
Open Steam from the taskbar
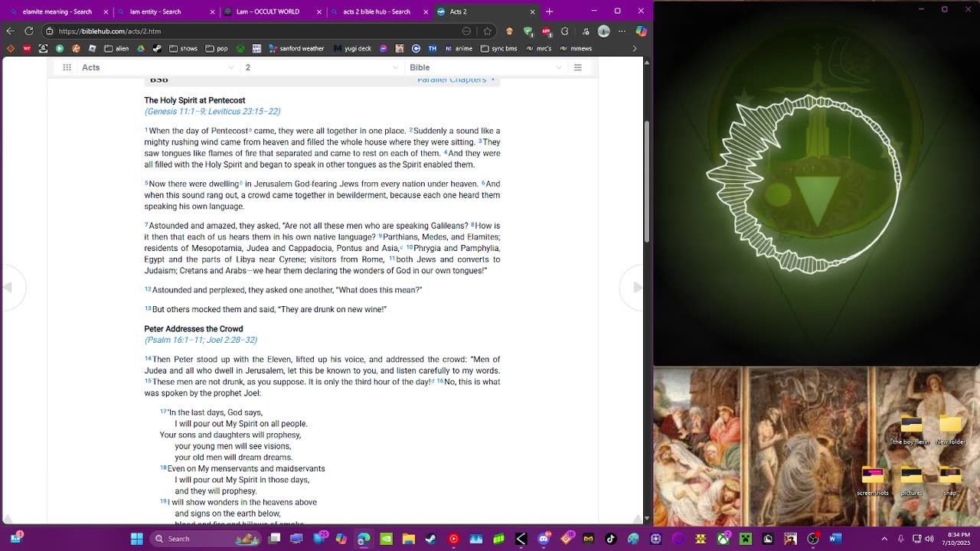431,539
